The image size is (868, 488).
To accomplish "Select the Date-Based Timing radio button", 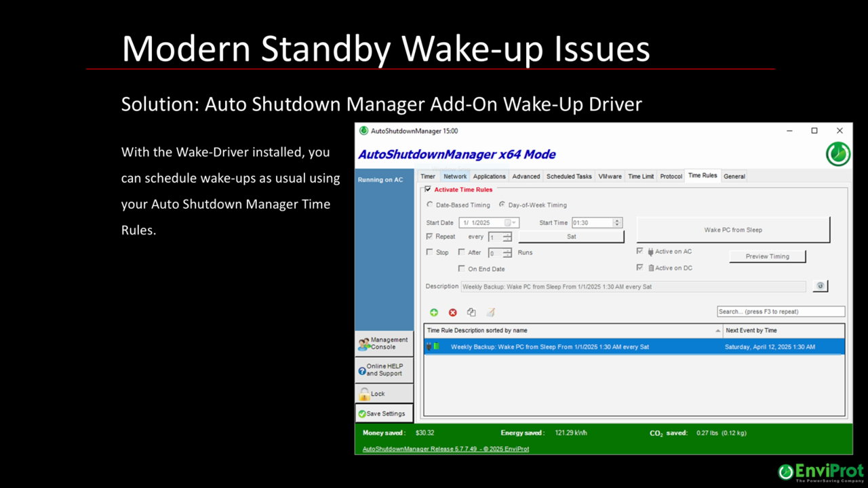I will (429, 205).
